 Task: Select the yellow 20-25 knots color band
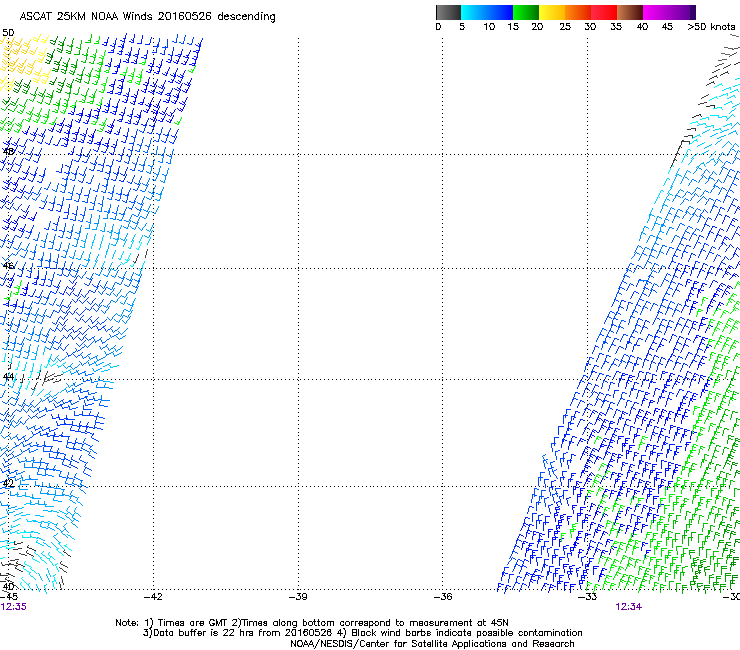tap(552, 12)
